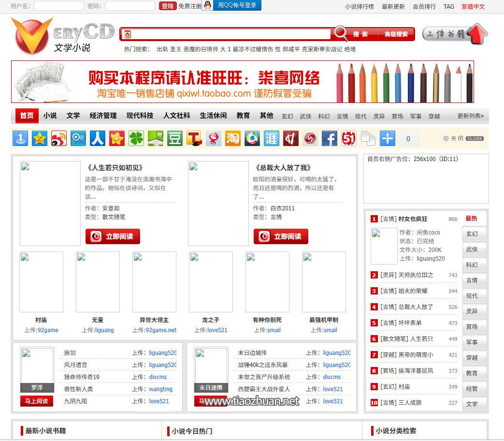
Task: Share to QQ Zone via star icon
Action: click(40, 138)
